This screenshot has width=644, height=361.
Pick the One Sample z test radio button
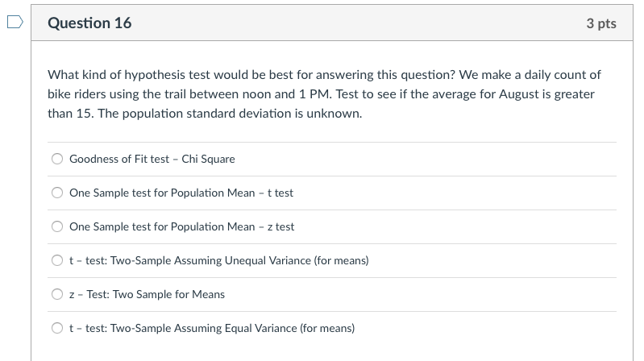pyautogui.click(x=57, y=227)
